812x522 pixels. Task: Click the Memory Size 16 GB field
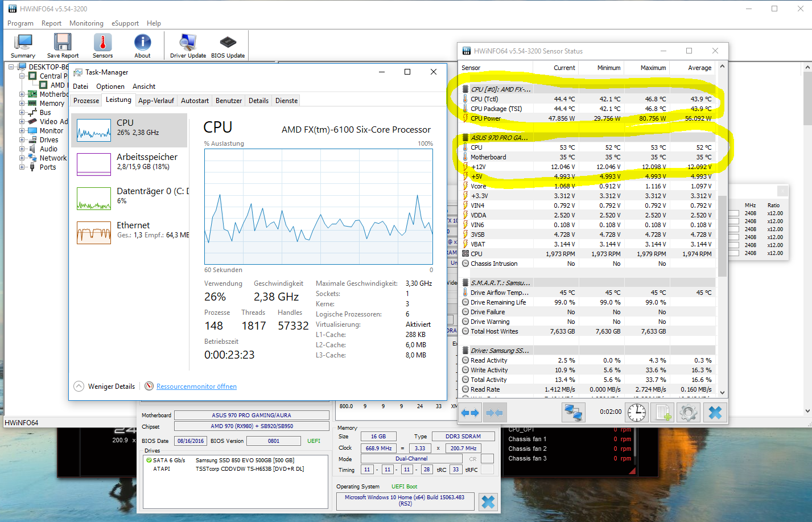(378, 437)
